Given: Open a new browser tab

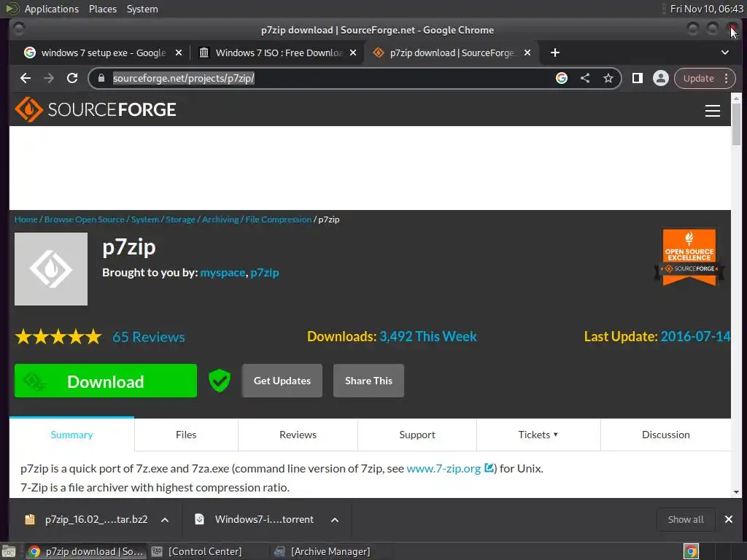Looking at the screenshot, I should click(x=555, y=52).
